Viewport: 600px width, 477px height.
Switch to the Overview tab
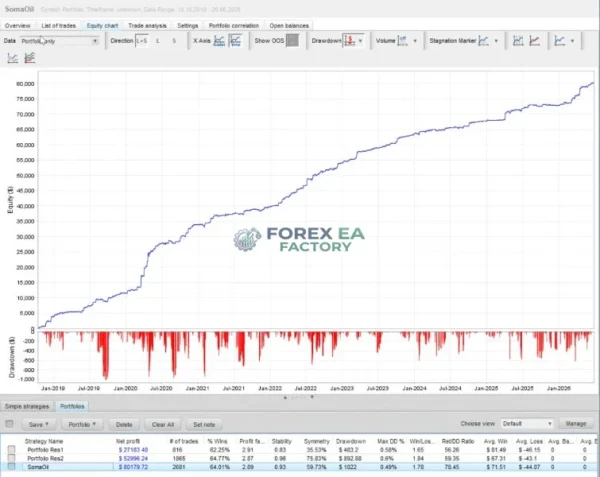click(18, 26)
